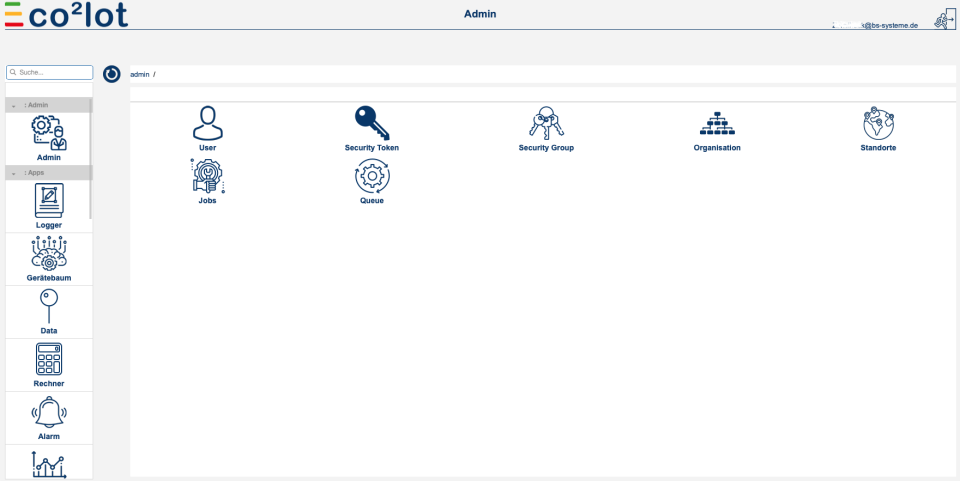Click the logout icon at top right
The height and width of the screenshot is (481, 960).
pos(944,20)
